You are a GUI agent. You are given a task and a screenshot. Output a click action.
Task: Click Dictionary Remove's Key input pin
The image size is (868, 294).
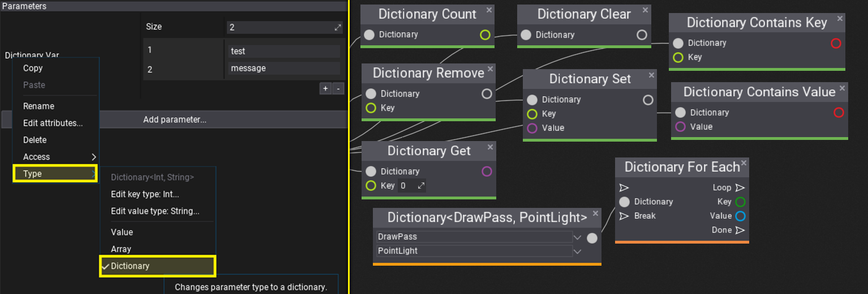tap(371, 108)
